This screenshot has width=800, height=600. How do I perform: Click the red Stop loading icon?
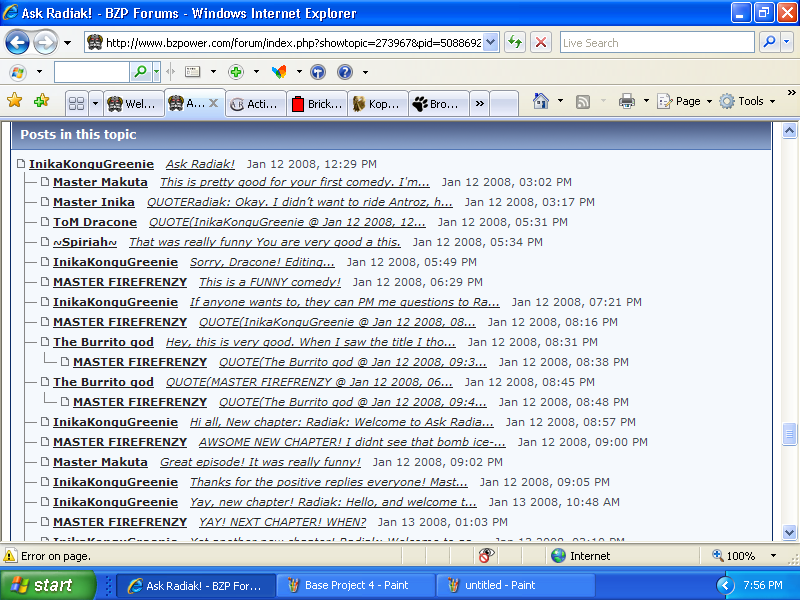541,42
